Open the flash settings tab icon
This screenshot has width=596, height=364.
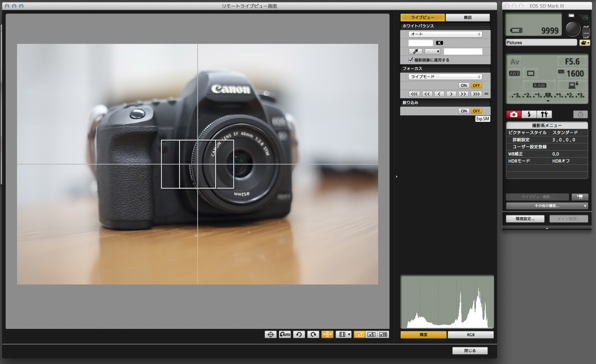529,114
